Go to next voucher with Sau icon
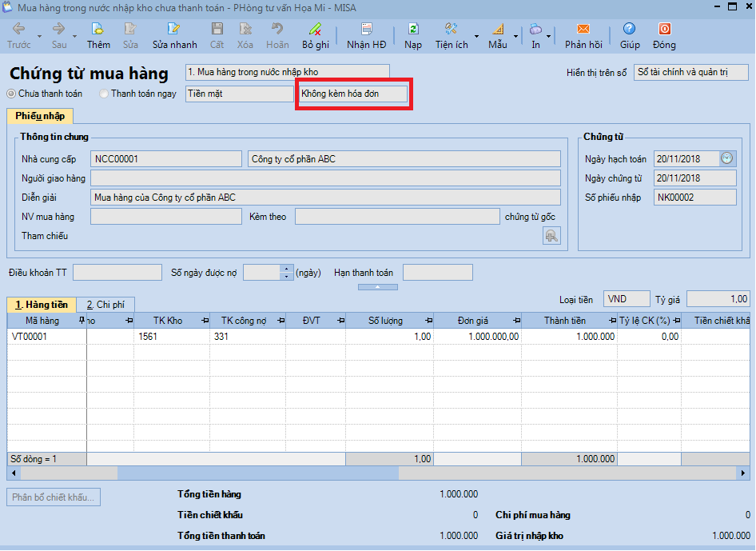 pyautogui.click(x=59, y=36)
